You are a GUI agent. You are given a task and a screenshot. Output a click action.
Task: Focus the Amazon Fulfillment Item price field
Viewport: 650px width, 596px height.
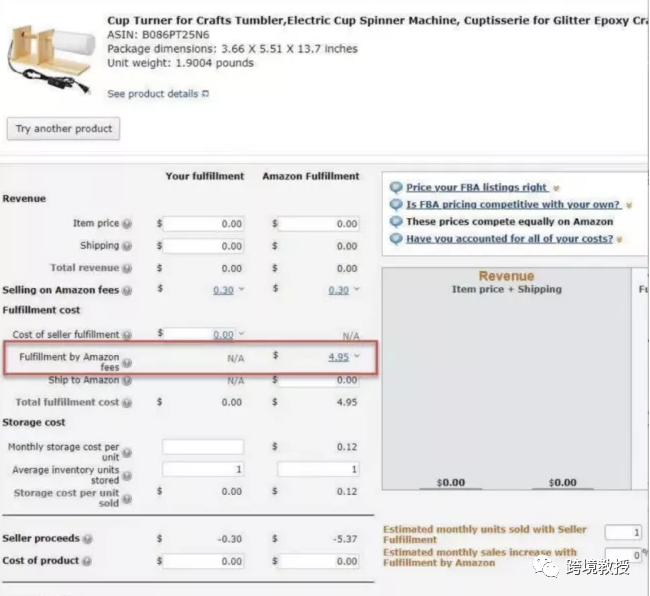coord(318,224)
